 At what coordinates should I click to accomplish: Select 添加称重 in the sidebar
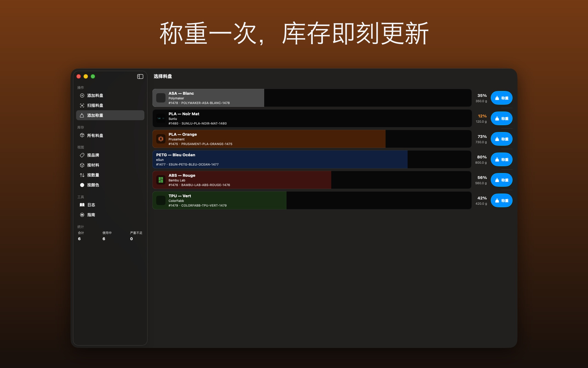pyautogui.click(x=110, y=115)
